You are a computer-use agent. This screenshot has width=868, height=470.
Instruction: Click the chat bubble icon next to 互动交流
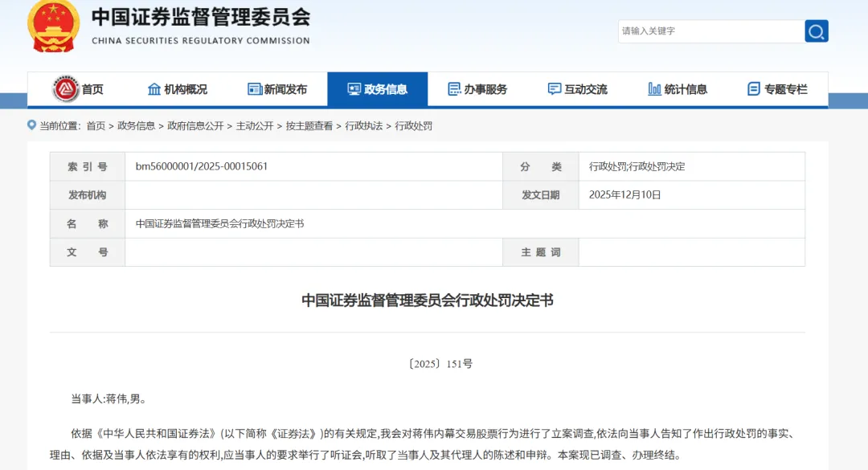click(554, 89)
